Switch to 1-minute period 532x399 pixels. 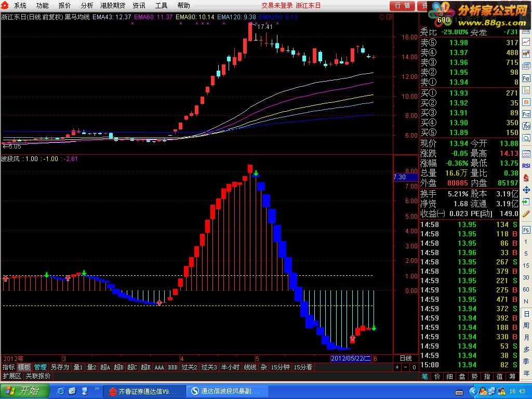coord(526,242)
